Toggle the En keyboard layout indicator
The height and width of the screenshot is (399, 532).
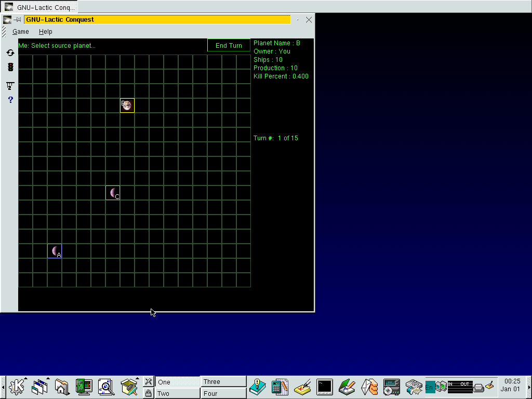pos(430,387)
